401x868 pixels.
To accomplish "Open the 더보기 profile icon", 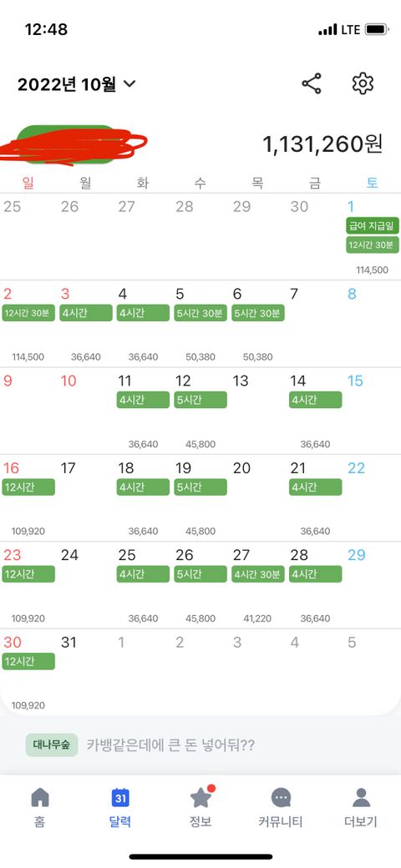I will (361, 798).
